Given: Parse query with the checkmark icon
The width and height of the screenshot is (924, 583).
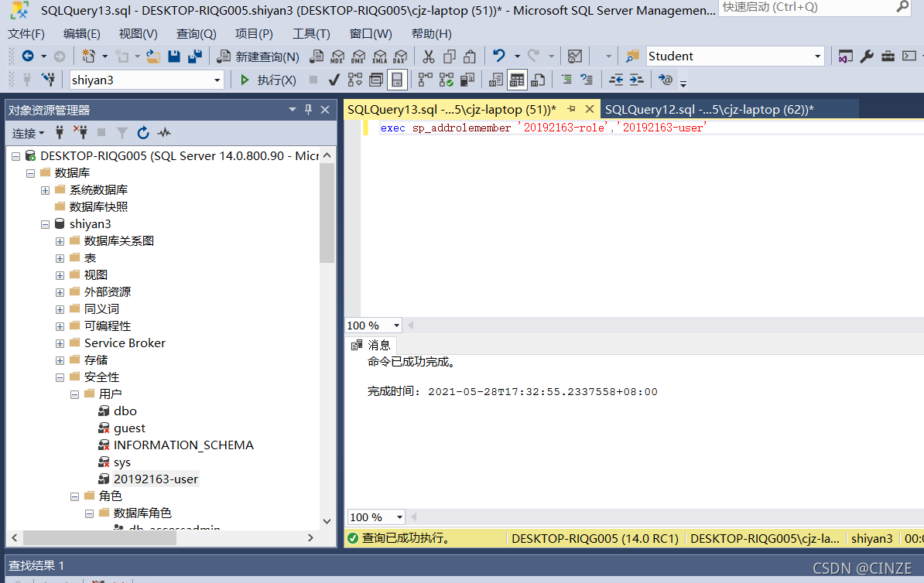Looking at the screenshot, I should coord(334,80).
